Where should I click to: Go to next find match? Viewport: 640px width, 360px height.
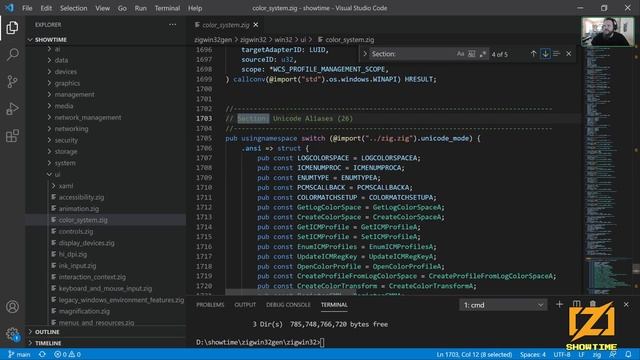[545, 54]
